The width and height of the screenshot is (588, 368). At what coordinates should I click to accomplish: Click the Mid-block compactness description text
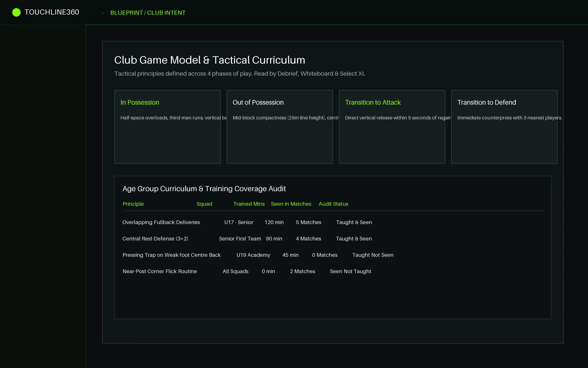[286, 118]
